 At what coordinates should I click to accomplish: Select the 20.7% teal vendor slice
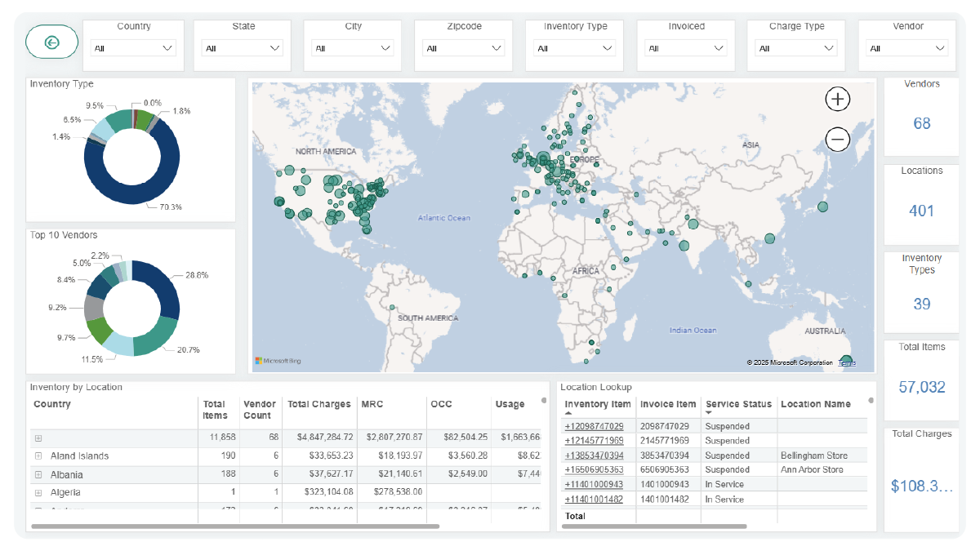tap(158, 336)
